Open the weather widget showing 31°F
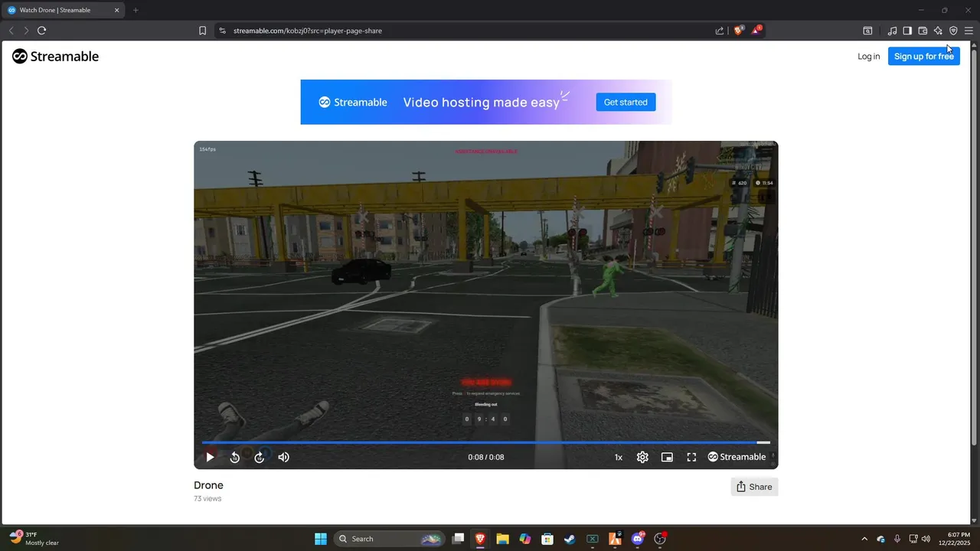This screenshot has height=551, width=980. [x=35, y=538]
